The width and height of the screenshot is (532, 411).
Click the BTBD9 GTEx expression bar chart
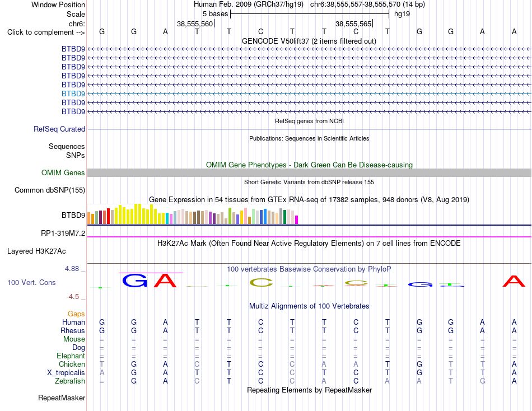point(193,214)
